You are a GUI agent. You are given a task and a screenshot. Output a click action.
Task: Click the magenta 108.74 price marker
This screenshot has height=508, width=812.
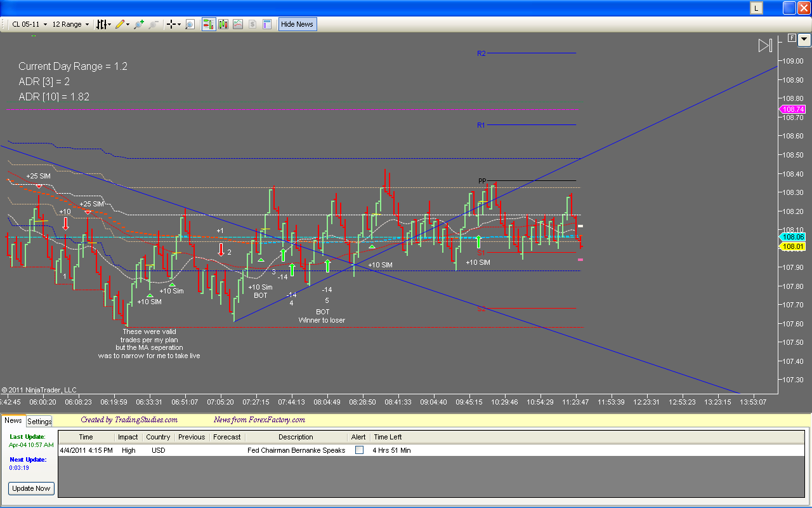pyautogui.click(x=791, y=109)
